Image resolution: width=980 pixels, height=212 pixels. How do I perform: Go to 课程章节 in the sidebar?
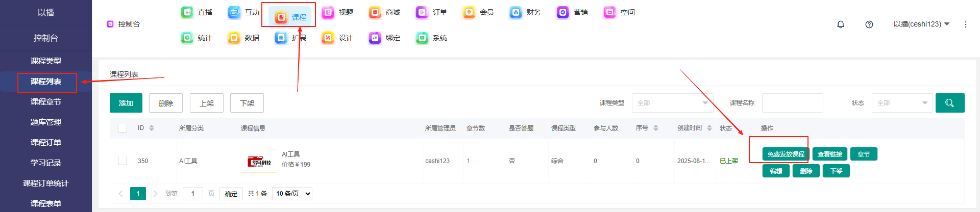(46, 102)
